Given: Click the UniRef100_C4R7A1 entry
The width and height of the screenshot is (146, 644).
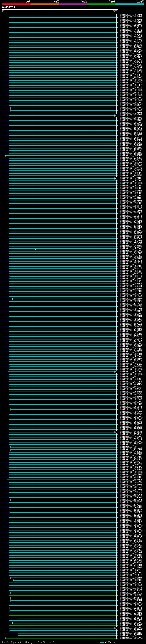Looking at the screenshot, I should point(131,334).
